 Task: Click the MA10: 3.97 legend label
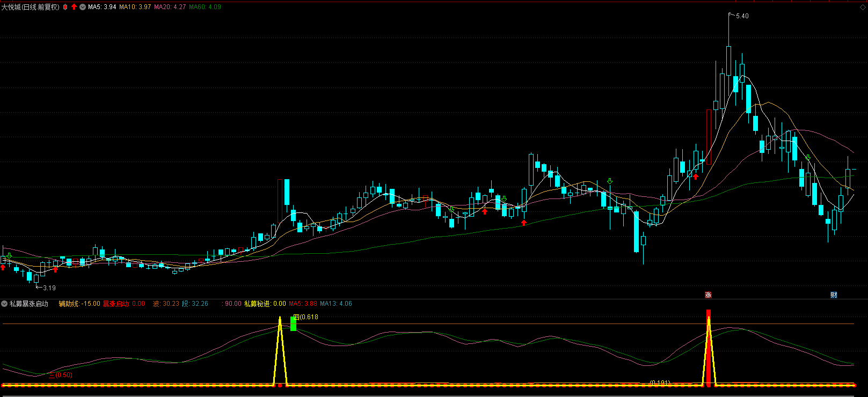click(135, 7)
